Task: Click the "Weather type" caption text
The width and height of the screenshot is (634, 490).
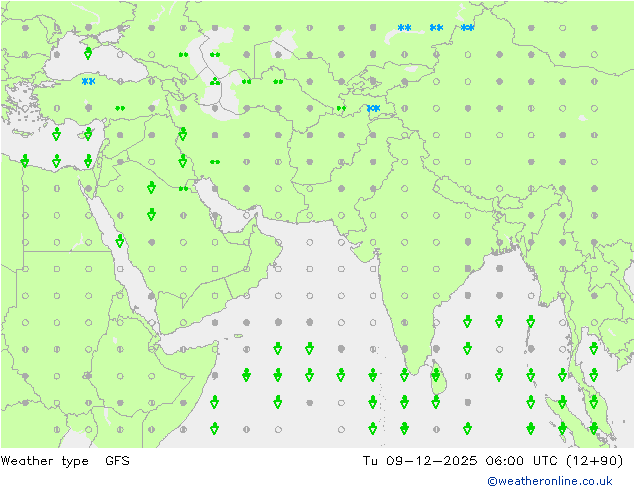Action: (44, 461)
